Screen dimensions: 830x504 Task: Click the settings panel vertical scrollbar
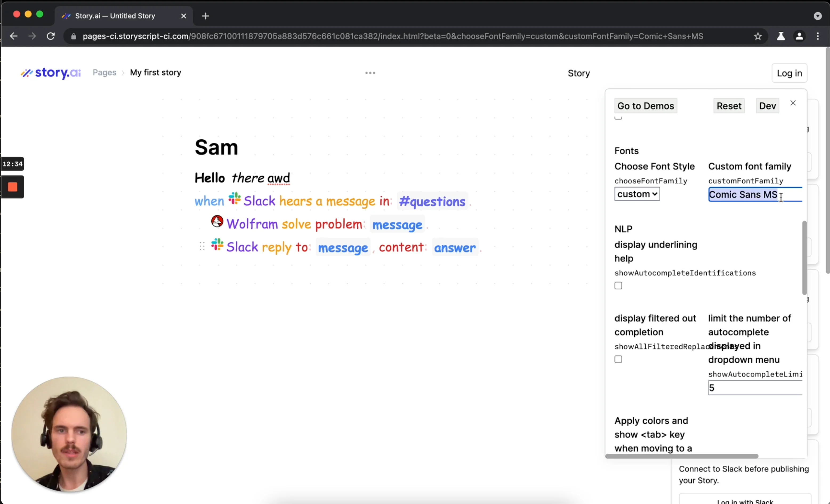(x=804, y=258)
